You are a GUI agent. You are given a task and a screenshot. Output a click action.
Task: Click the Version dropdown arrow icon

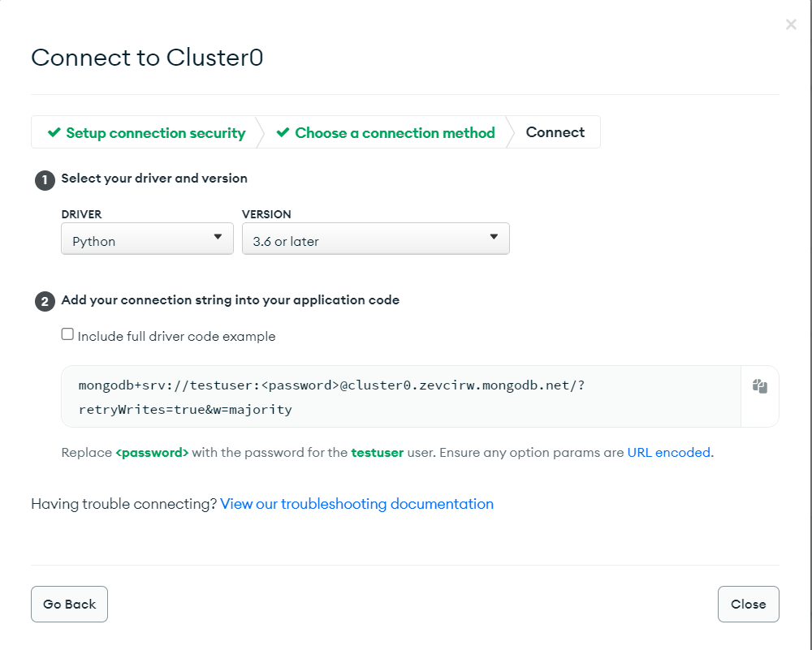[x=494, y=238]
